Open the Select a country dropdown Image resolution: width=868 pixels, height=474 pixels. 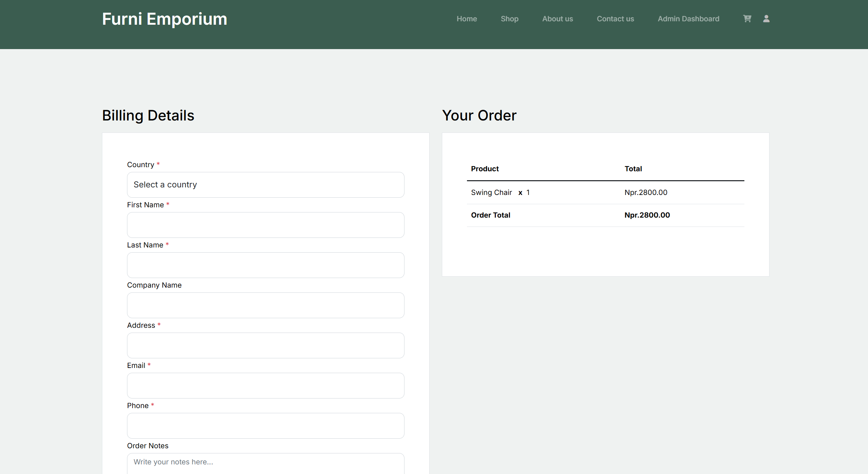coord(265,185)
